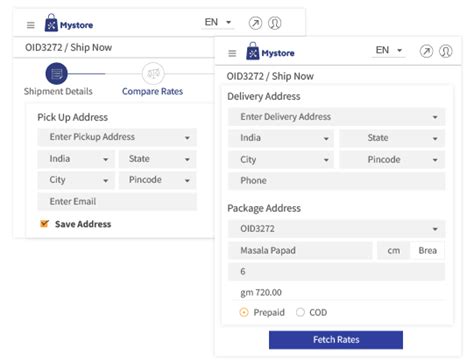Click external link arrow icon in back window
Screen dimensions: 474x361
255,23
